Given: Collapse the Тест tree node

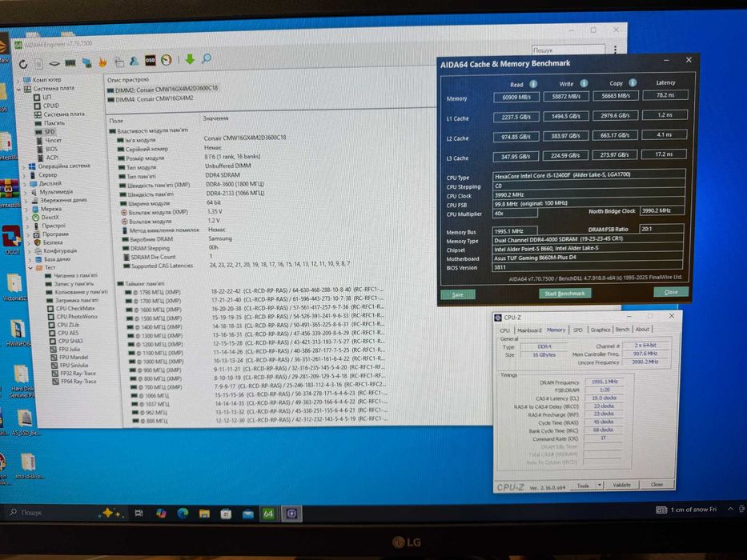Looking at the screenshot, I should point(30,268).
